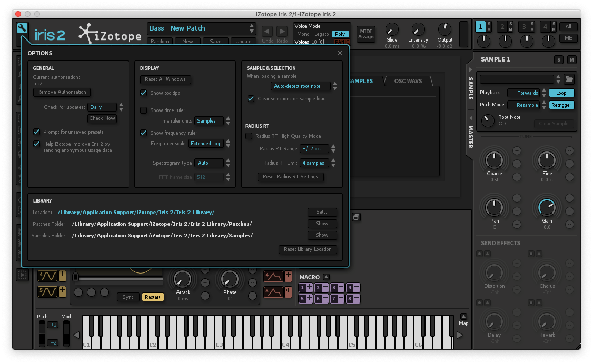Click Set... library location button

click(x=322, y=212)
